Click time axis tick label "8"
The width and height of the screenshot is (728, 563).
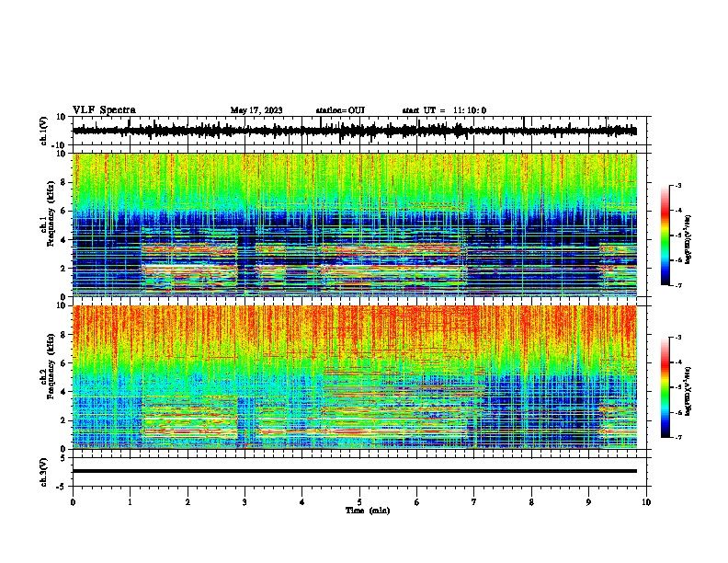coord(531,502)
